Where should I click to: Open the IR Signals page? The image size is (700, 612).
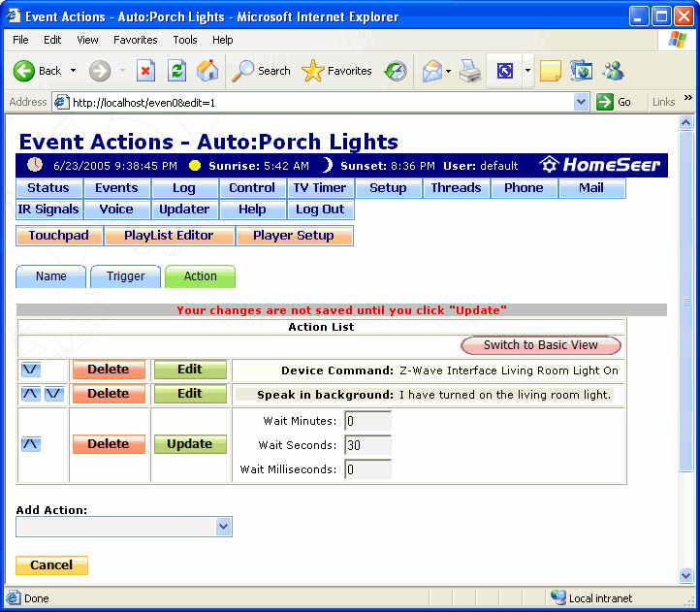point(48,209)
